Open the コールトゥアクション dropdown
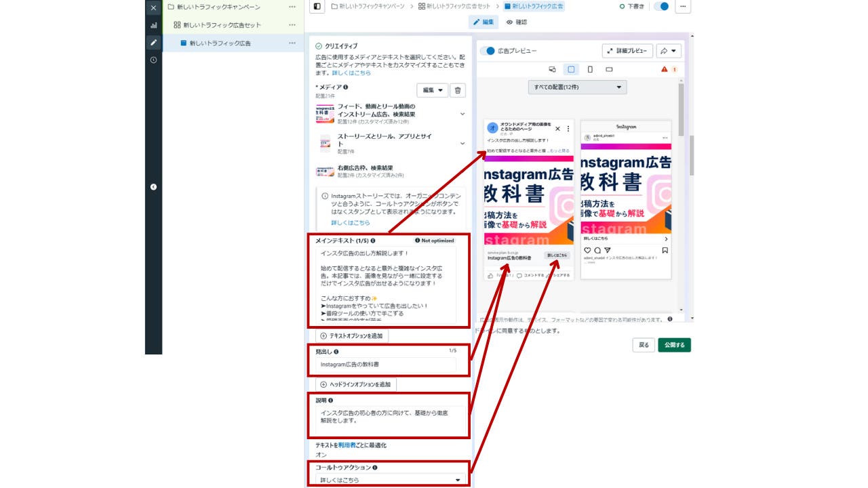This screenshot has height=488, width=868. [389, 480]
